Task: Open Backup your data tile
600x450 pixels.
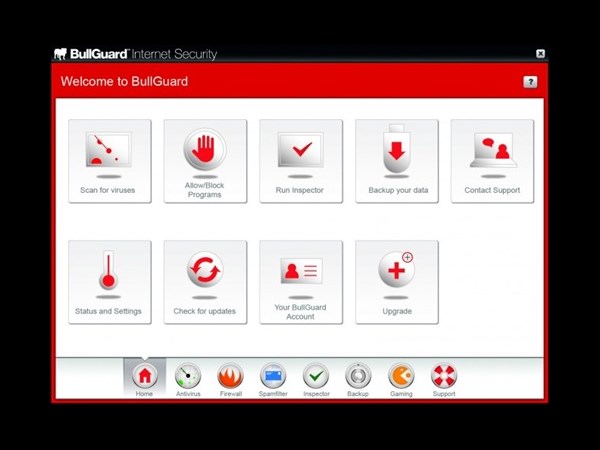Action: click(x=396, y=161)
